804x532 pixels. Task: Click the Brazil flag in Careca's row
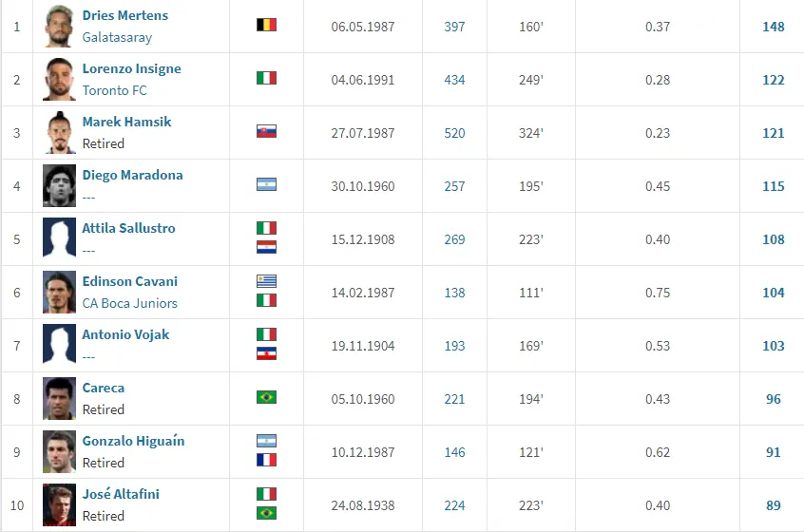click(266, 398)
